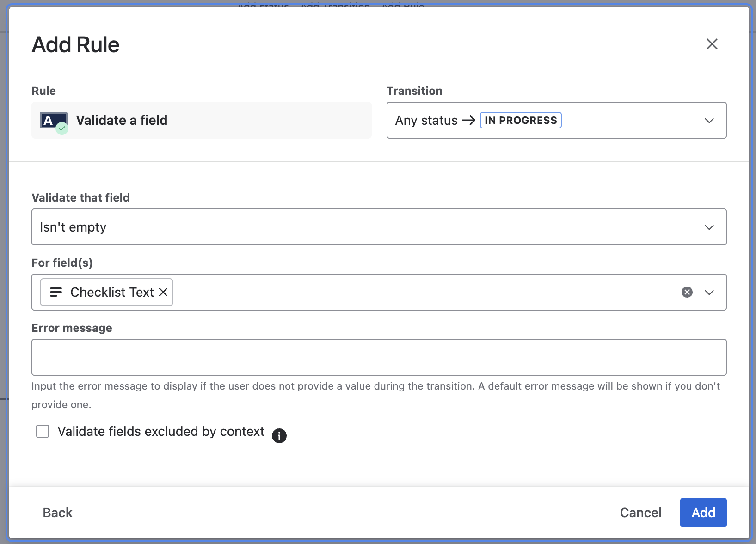
Task: Expand the For field(s) dropdown arrow
Action: [x=709, y=293]
